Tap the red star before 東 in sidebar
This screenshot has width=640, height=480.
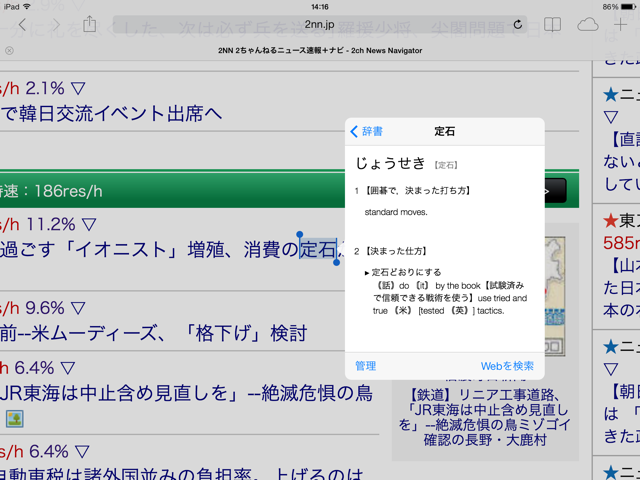(611, 221)
